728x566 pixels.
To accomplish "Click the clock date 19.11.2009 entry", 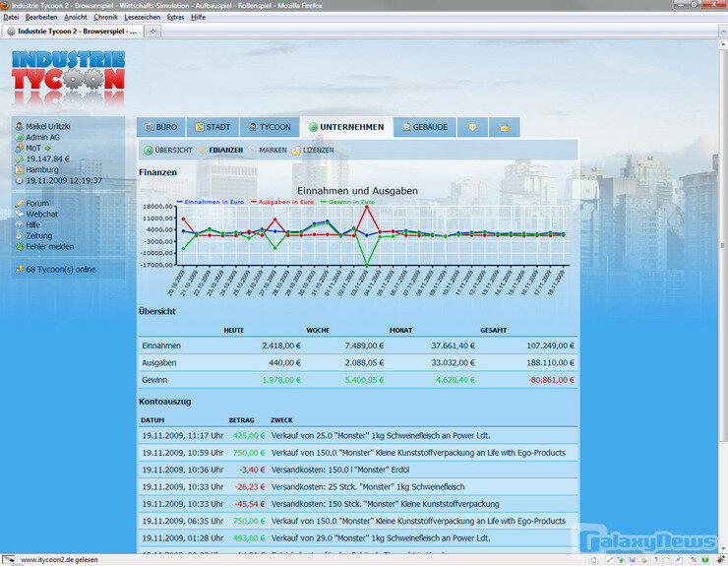I will click(58, 180).
